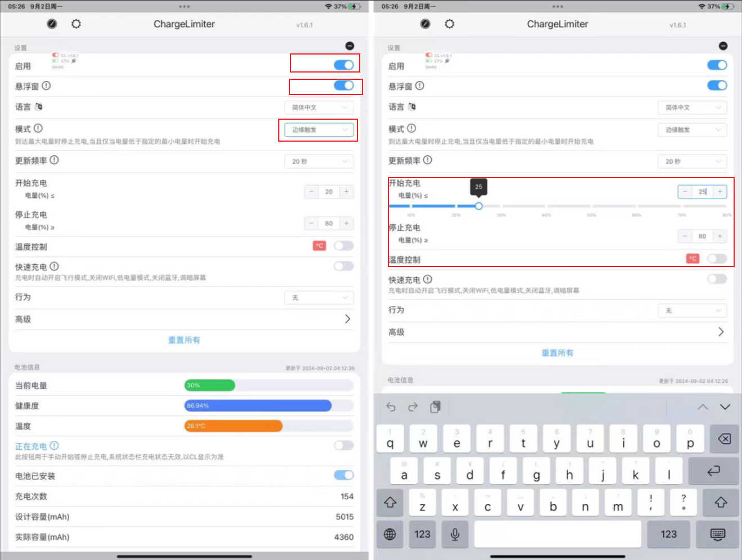This screenshot has width=742, height=560.
Task: Tap the undo arrow on the keyboard toolbar
Action: click(x=391, y=407)
